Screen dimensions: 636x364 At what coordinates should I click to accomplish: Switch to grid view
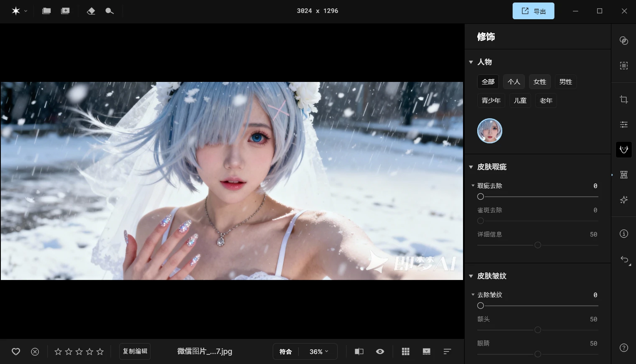click(x=405, y=351)
